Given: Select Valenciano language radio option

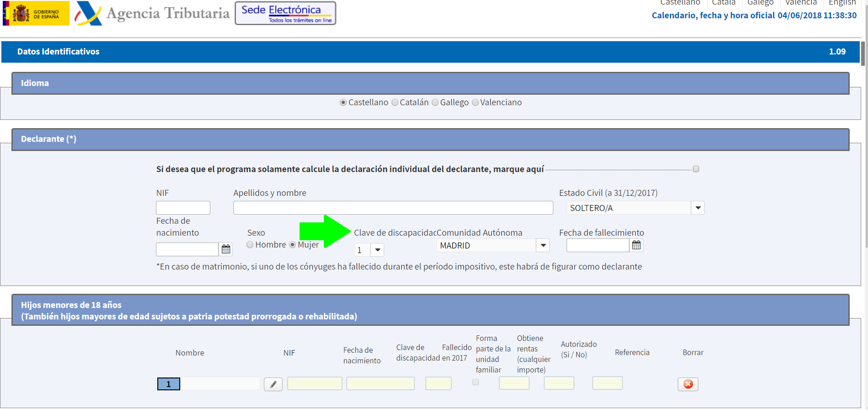Looking at the screenshot, I should 475,102.
